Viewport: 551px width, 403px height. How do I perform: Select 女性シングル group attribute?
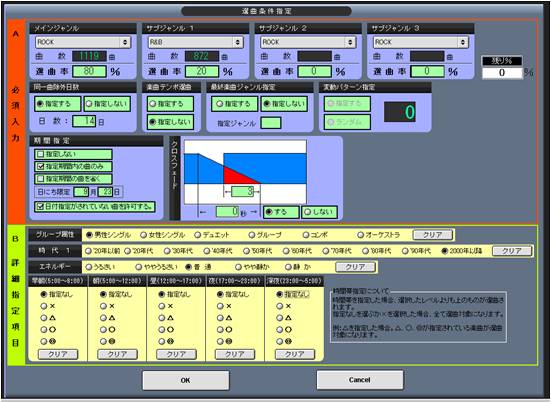pos(163,235)
